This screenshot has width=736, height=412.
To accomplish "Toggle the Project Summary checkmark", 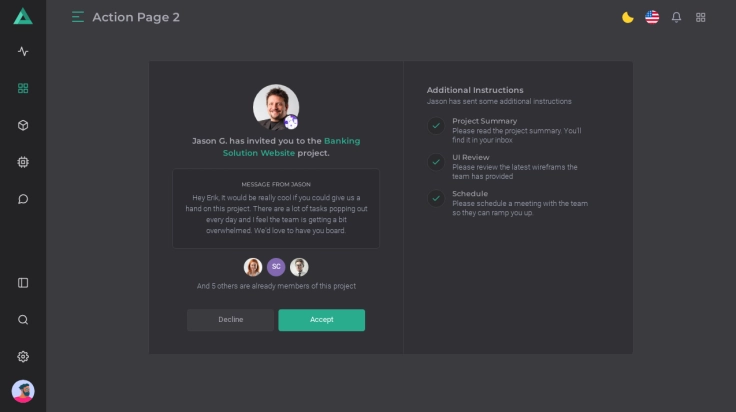I will 436,126.
